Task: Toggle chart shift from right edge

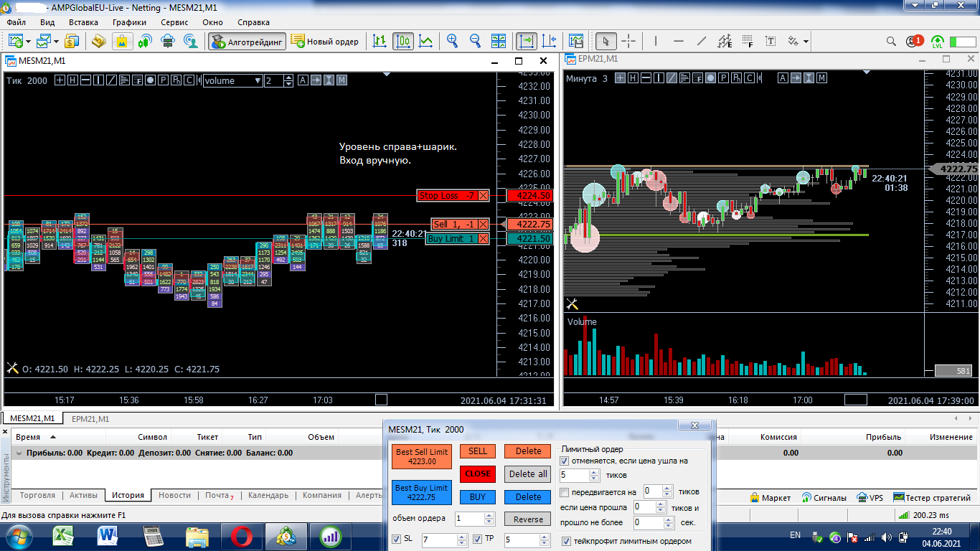Action: (x=550, y=42)
